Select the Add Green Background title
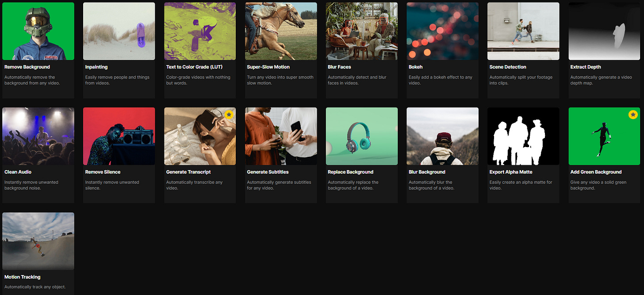The height and width of the screenshot is (295, 644). point(596,172)
